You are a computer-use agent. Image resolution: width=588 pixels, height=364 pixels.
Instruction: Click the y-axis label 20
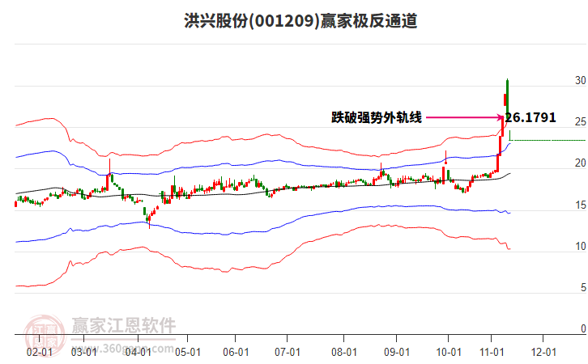[581, 163]
